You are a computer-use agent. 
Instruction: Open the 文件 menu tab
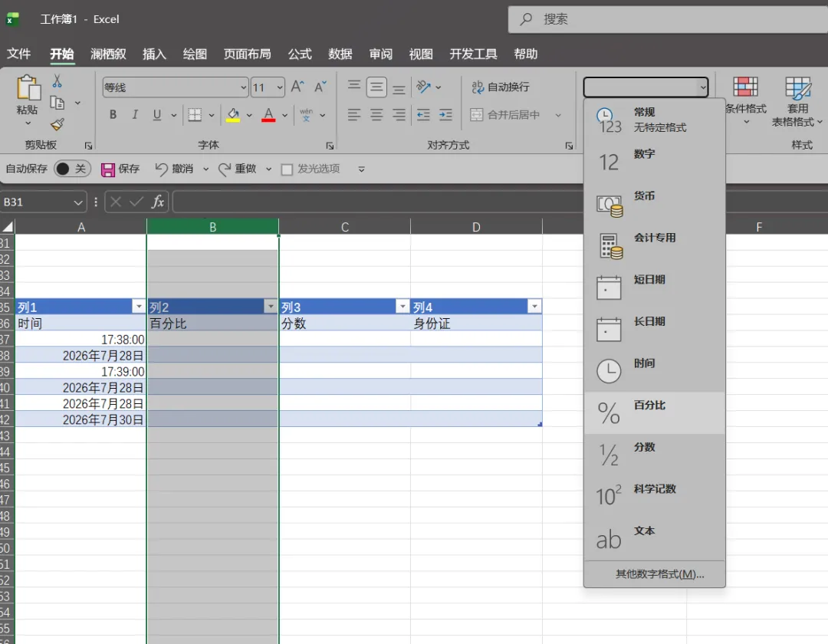(x=18, y=54)
